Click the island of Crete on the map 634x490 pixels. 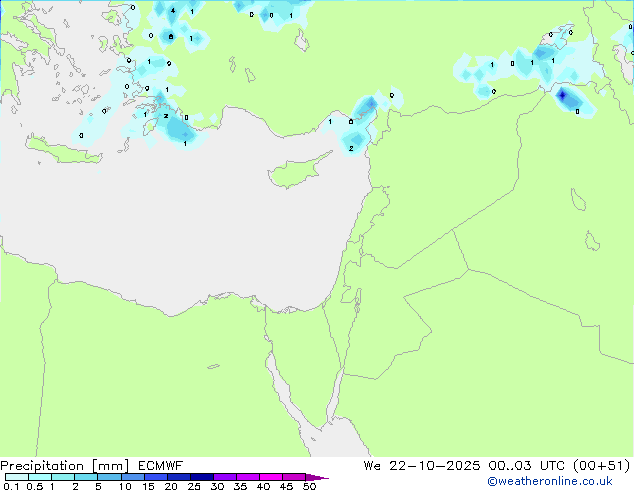[x=63, y=150]
